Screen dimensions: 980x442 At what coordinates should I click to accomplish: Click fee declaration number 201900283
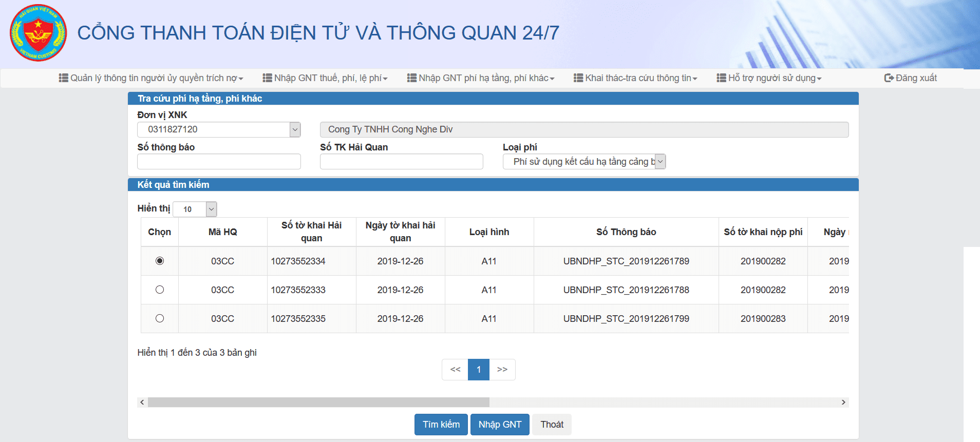(x=763, y=319)
